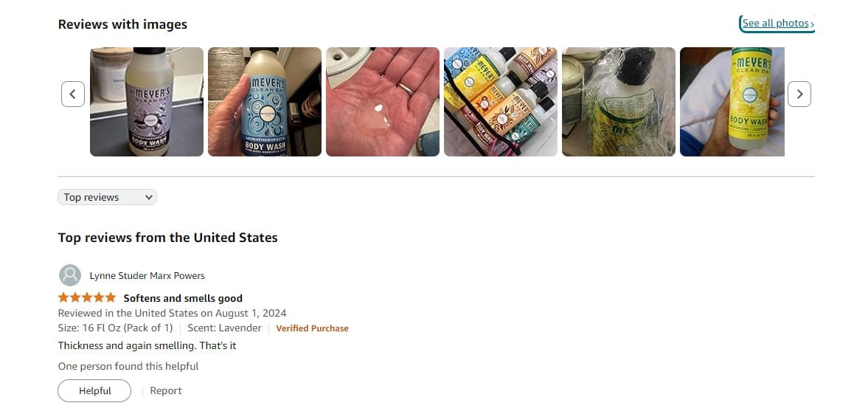
Task: Click the Reviews with images heading
Action: (x=122, y=24)
